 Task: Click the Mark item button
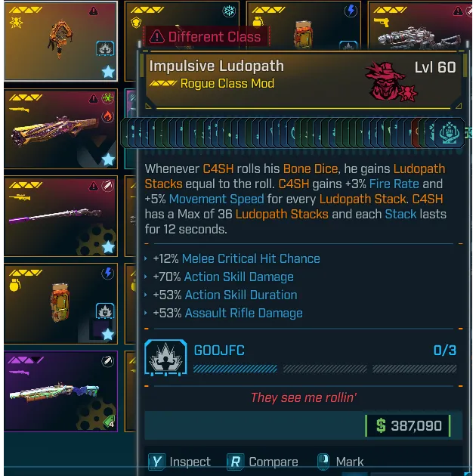click(340, 462)
